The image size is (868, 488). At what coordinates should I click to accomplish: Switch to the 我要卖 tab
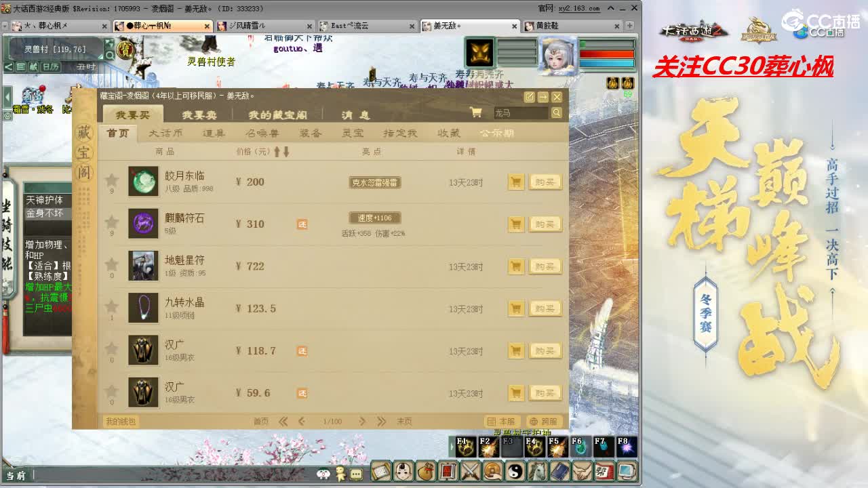pyautogui.click(x=199, y=115)
